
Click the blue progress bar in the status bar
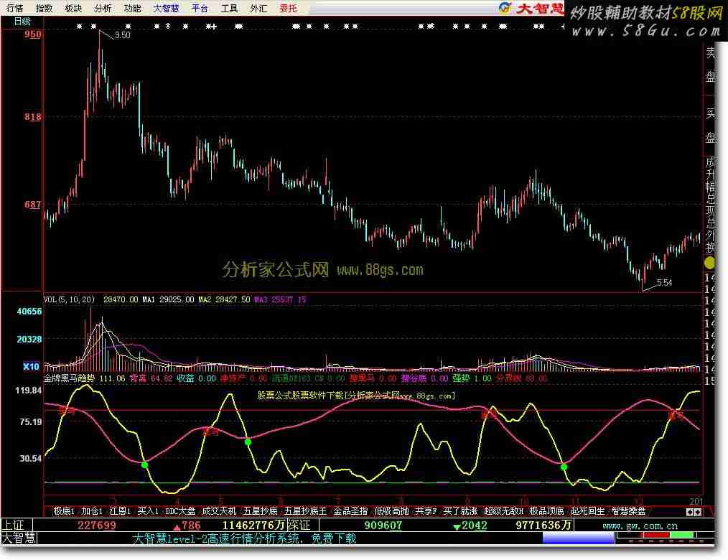click(578, 538)
